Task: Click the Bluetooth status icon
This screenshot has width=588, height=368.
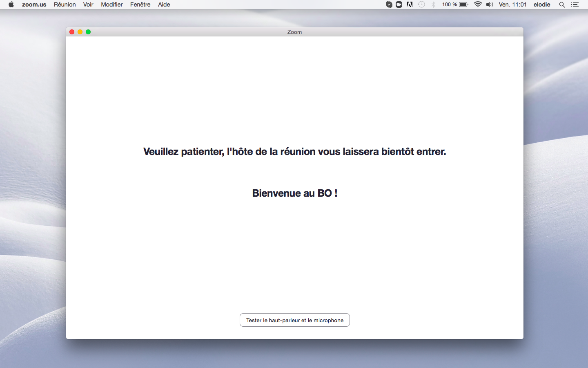Action: pos(433,4)
